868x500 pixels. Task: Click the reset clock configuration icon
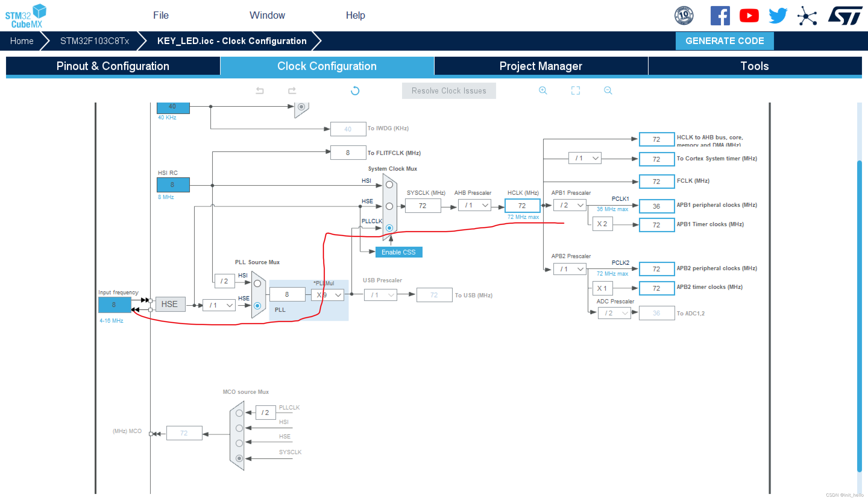pos(355,91)
